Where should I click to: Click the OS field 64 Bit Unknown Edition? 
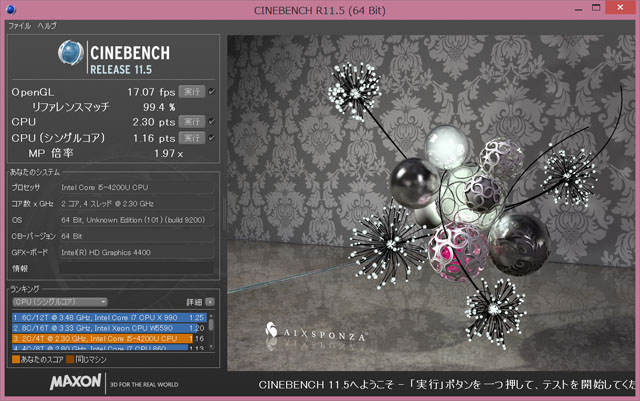click(137, 220)
